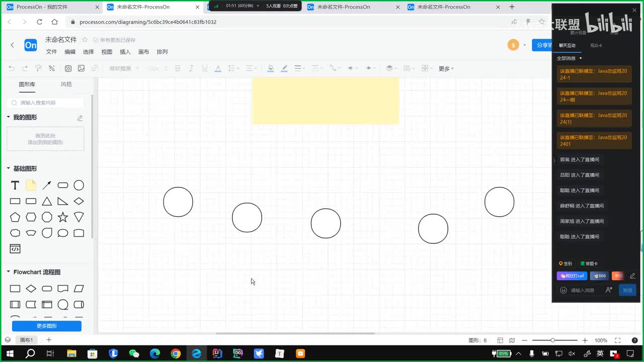Viewport: 644px width, 362px height.
Task: Click the shape search input field
Action: click(x=46, y=103)
